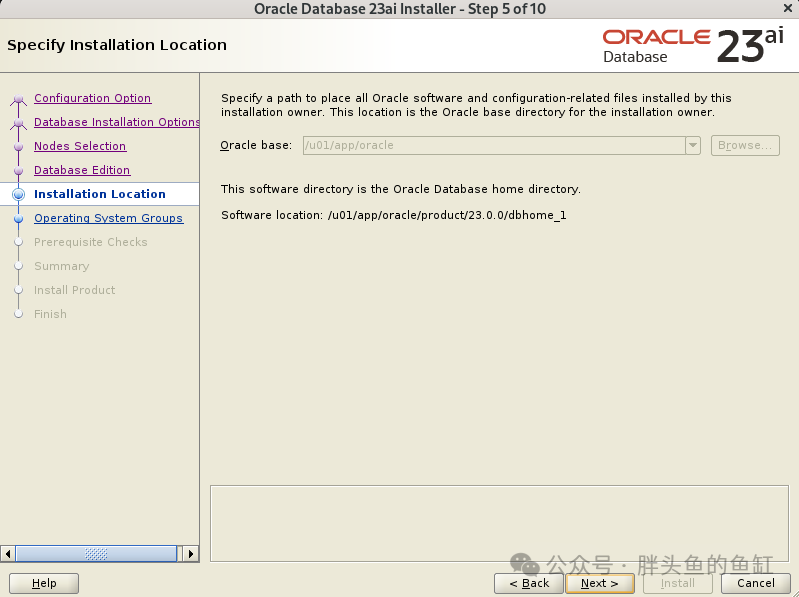Click the Summary step bullet icon

tap(19, 266)
